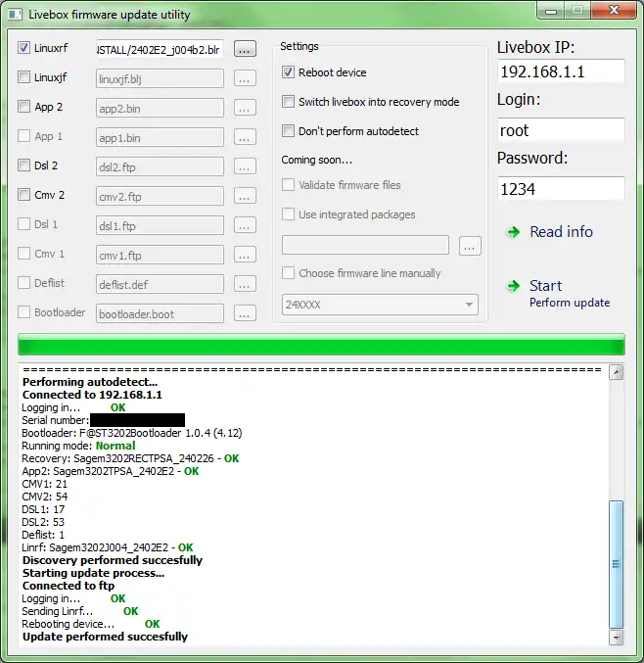Image resolution: width=644 pixels, height=663 pixels.
Task: Click 'Bootloader: F@ST3202Bootloader' log line
Action: point(132,433)
